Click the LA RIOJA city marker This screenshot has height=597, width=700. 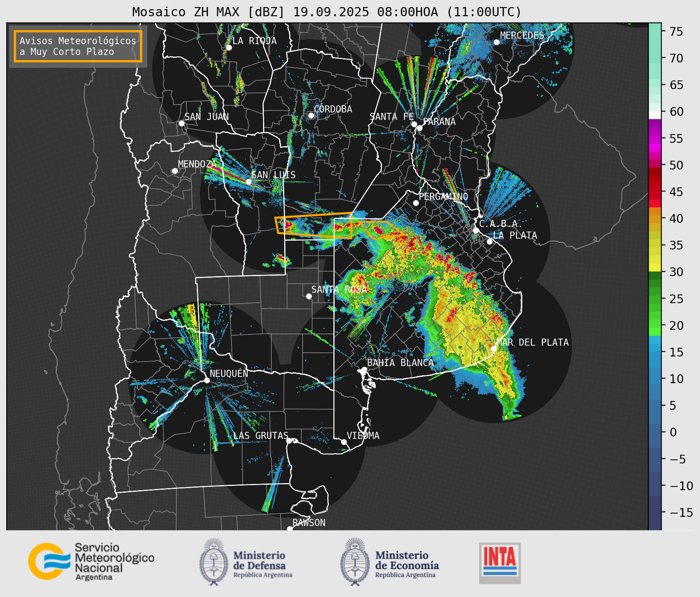229,47
